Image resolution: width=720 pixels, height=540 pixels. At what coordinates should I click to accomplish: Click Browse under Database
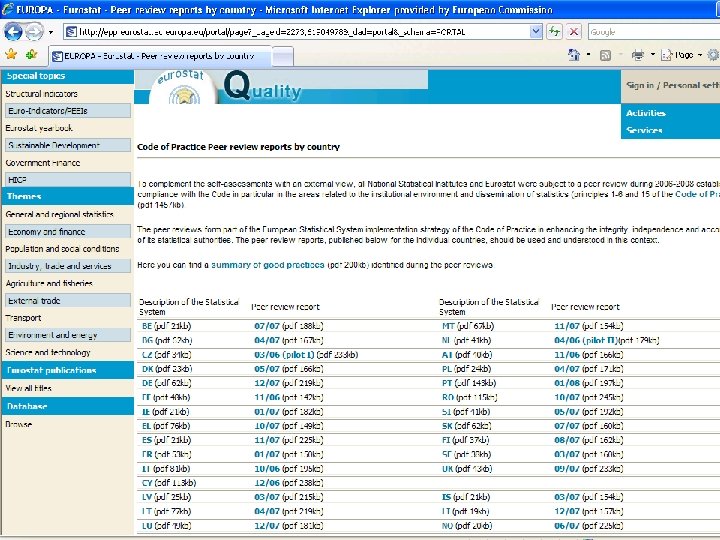(x=18, y=424)
